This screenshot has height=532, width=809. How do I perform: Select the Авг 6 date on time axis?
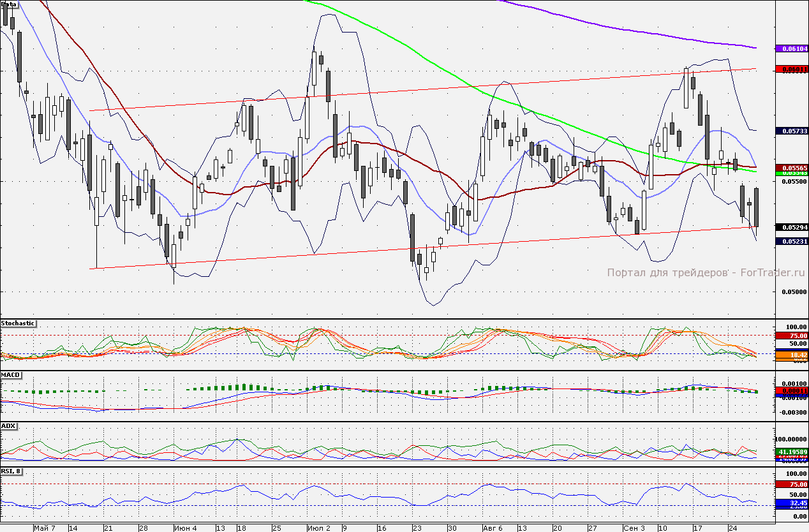493,528
